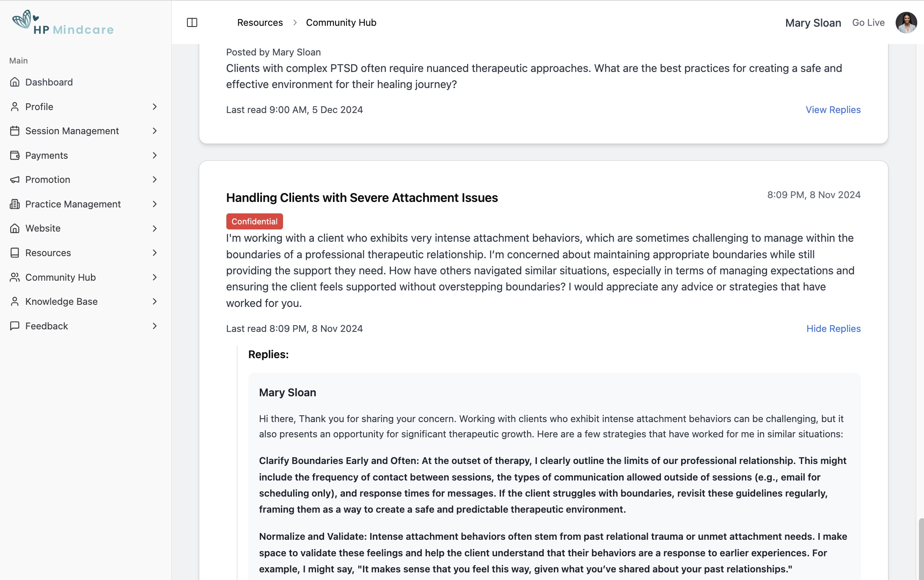This screenshot has width=924, height=580.
Task: Click the Dashboard home icon
Action: 15,82
